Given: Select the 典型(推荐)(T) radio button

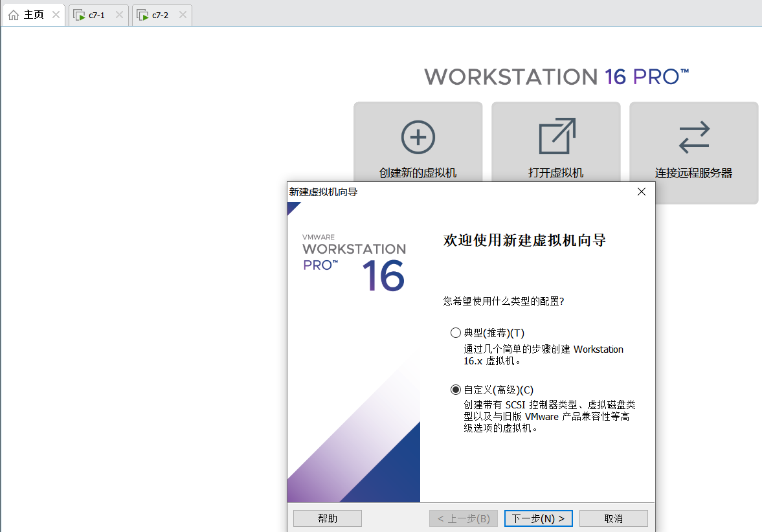Looking at the screenshot, I should 455,333.
